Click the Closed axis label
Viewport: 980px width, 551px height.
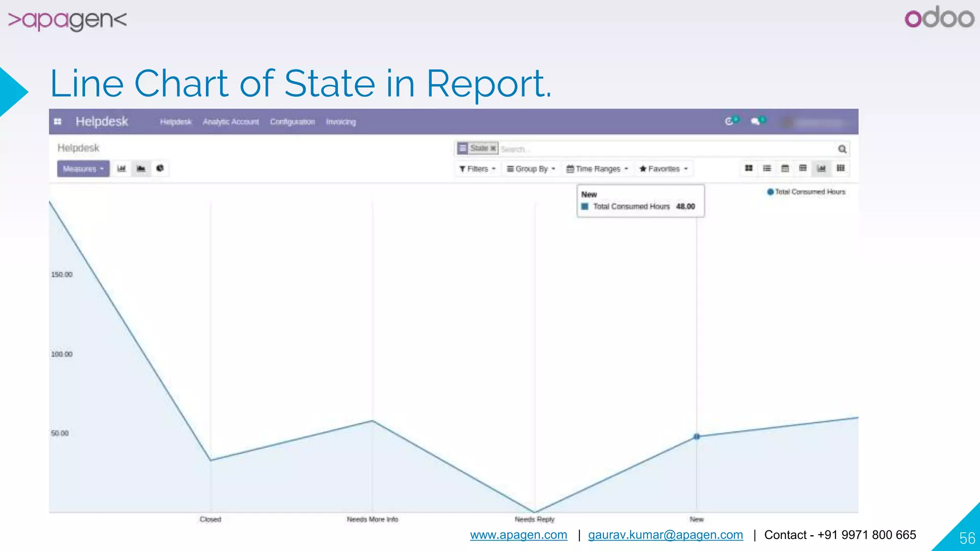click(x=211, y=519)
